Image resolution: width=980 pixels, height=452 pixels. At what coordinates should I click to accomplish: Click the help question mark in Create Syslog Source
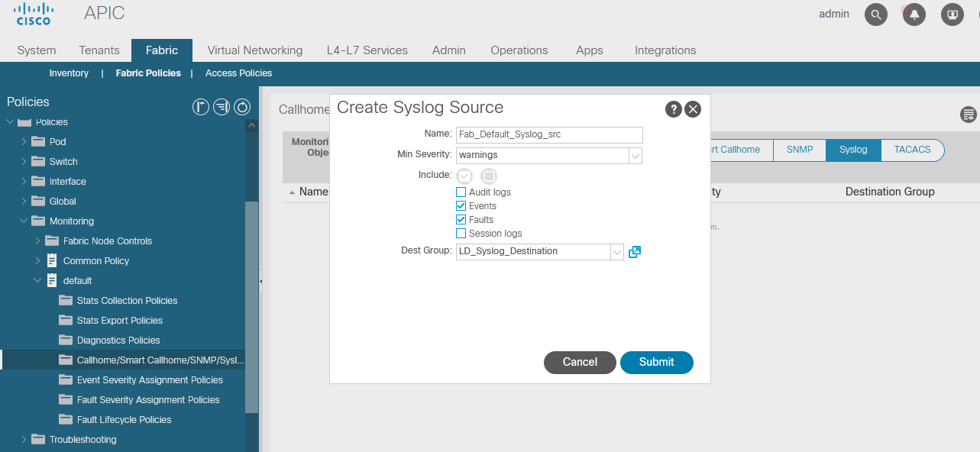673,109
